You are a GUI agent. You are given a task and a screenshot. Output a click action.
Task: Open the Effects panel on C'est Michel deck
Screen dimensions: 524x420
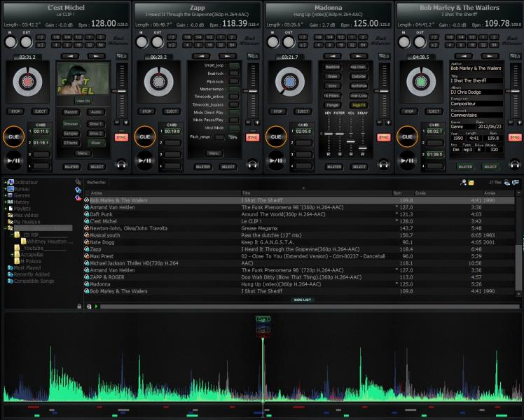click(71, 143)
